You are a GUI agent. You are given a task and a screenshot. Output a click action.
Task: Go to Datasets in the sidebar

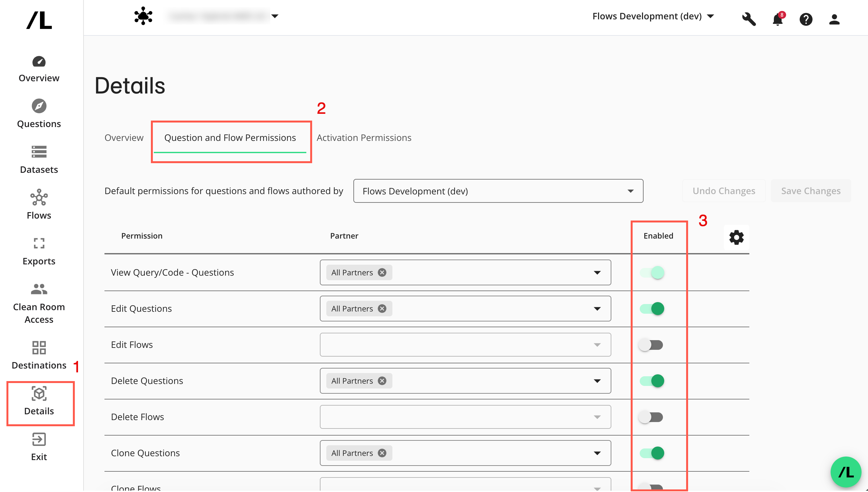39,160
